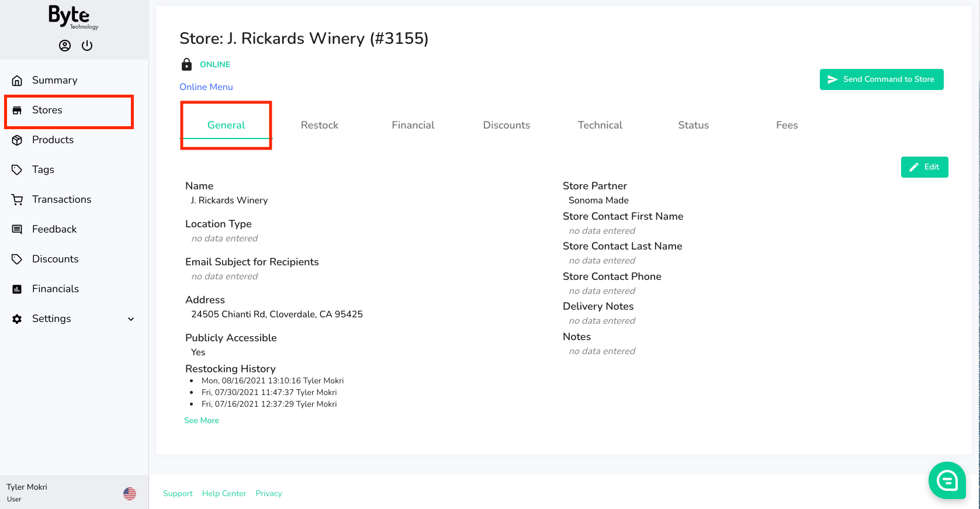980x509 pixels.
Task: Open Summary in the sidebar
Action: coord(54,81)
